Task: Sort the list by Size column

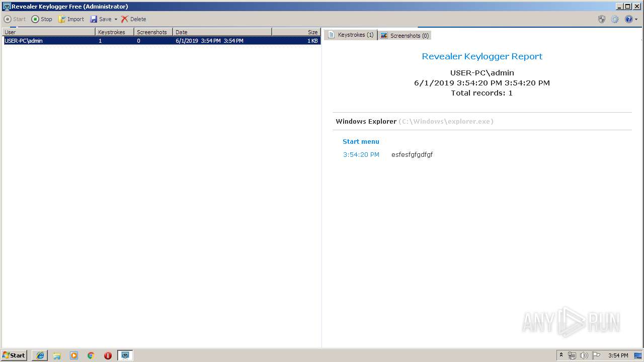Action: coord(296,32)
